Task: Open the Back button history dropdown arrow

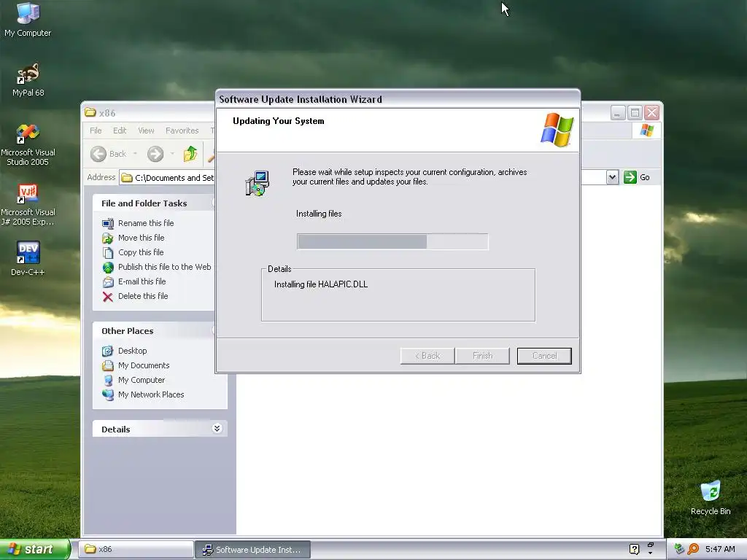Action: tap(135, 153)
